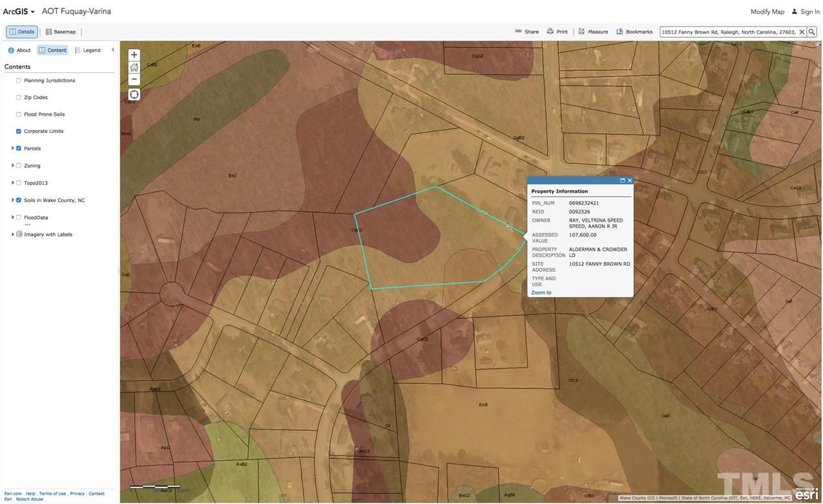Viewport: 823px width, 504px height.
Task: Open the ArcGIS dropdown menu
Action: pos(19,12)
